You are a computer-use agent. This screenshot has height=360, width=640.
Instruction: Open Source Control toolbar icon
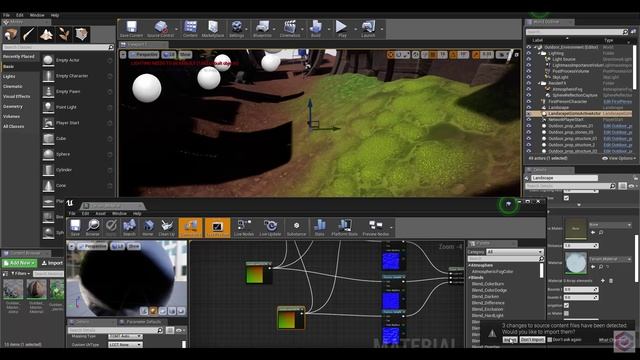point(160,29)
